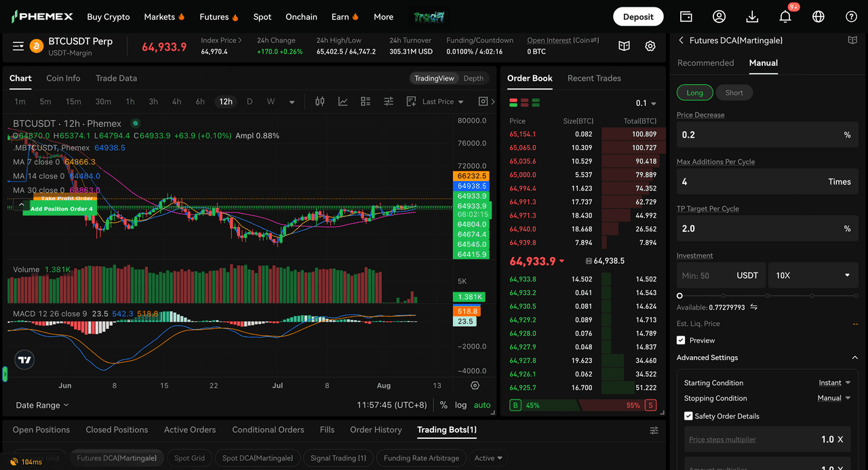868x470 pixels.
Task: Click the download app icon
Action: click(x=752, y=16)
